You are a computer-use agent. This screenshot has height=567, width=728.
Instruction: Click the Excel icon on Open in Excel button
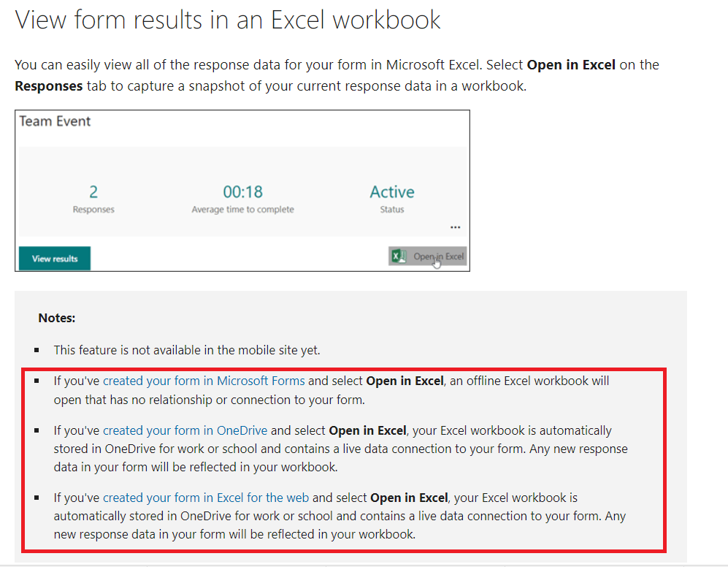tap(399, 256)
